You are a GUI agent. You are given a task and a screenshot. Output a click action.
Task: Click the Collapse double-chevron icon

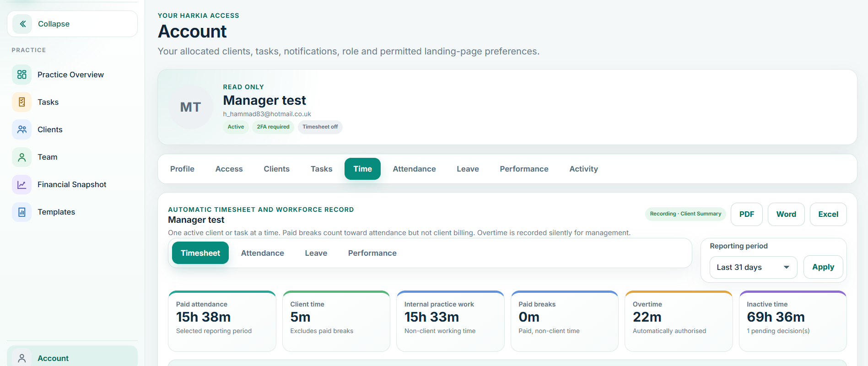point(22,24)
